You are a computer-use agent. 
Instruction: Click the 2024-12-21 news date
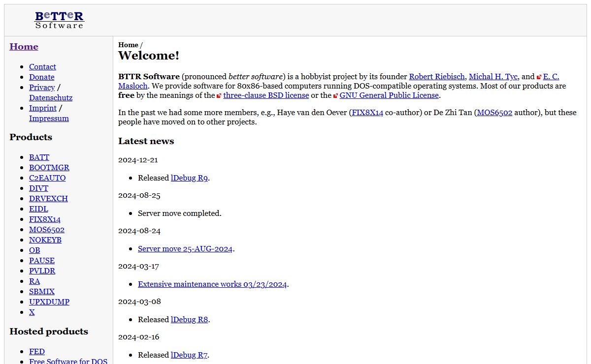pyautogui.click(x=138, y=160)
